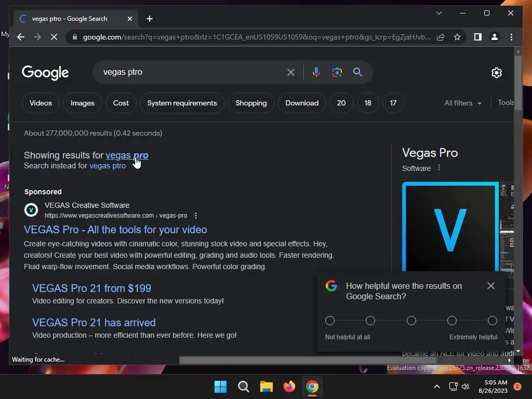Open the clock and date flyout
Image resolution: width=532 pixels, height=399 pixels.
493,387
